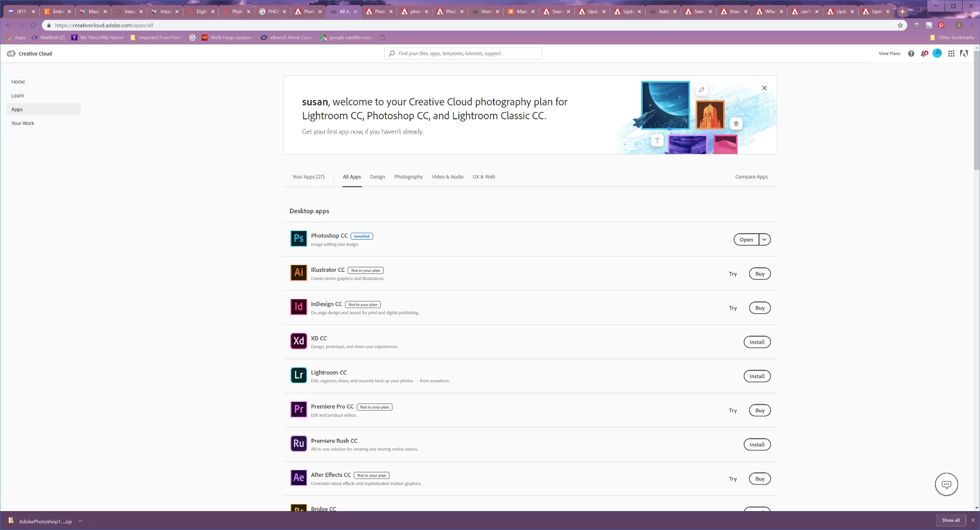Click View Plans in the header

[890, 54]
